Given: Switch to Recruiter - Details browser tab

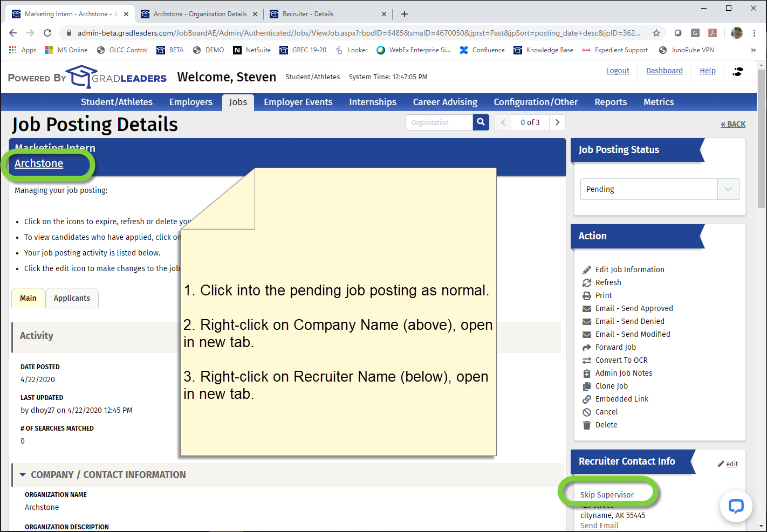Looking at the screenshot, I should pos(328,14).
